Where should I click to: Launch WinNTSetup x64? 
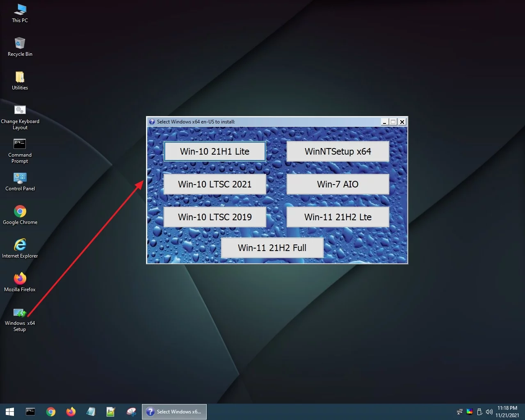[x=338, y=151]
